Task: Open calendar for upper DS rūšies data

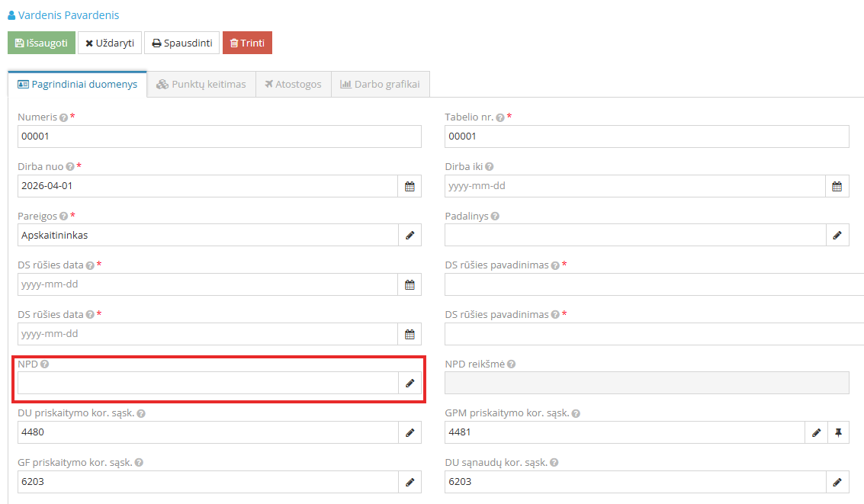Action: 410,284
